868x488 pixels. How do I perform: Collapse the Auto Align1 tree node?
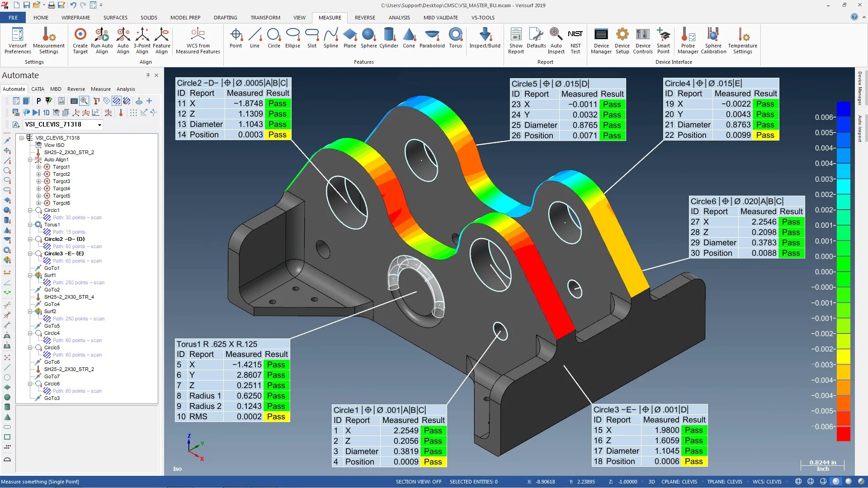[30, 160]
